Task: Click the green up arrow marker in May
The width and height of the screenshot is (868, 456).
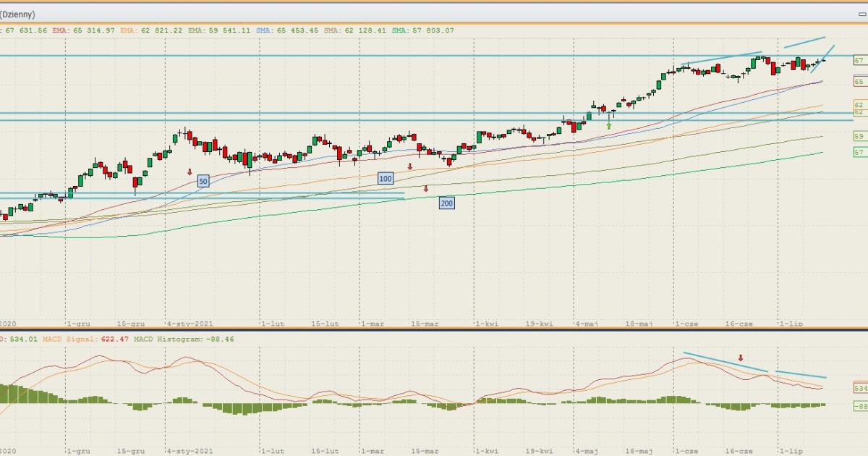Action: (x=609, y=126)
